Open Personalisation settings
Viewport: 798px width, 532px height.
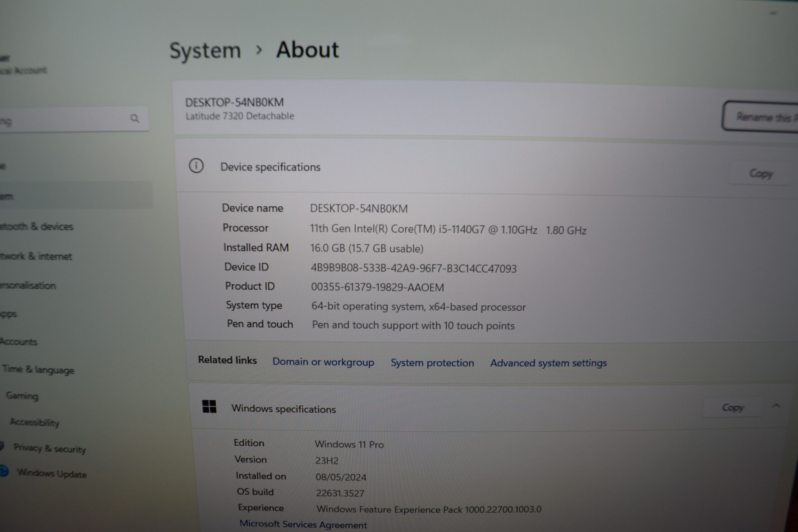point(28,285)
